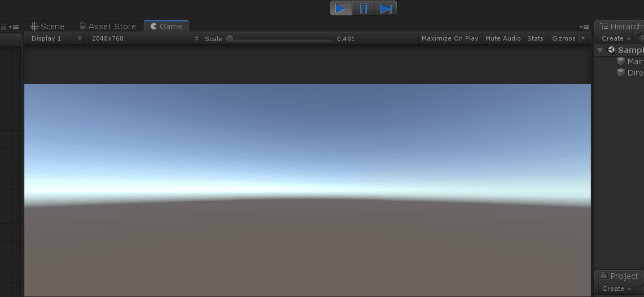Toggle Maximize On Play

tap(450, 38)
